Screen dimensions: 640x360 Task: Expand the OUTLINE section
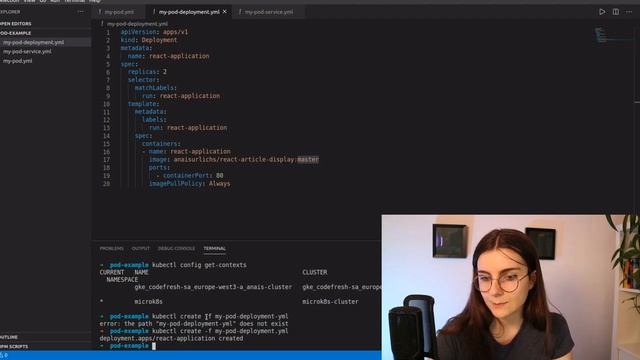tap(9, 337)
